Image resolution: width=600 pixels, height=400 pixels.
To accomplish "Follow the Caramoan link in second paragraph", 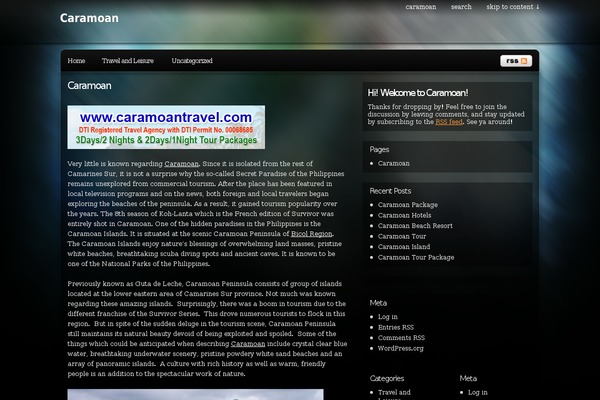I will coord(248,344).
